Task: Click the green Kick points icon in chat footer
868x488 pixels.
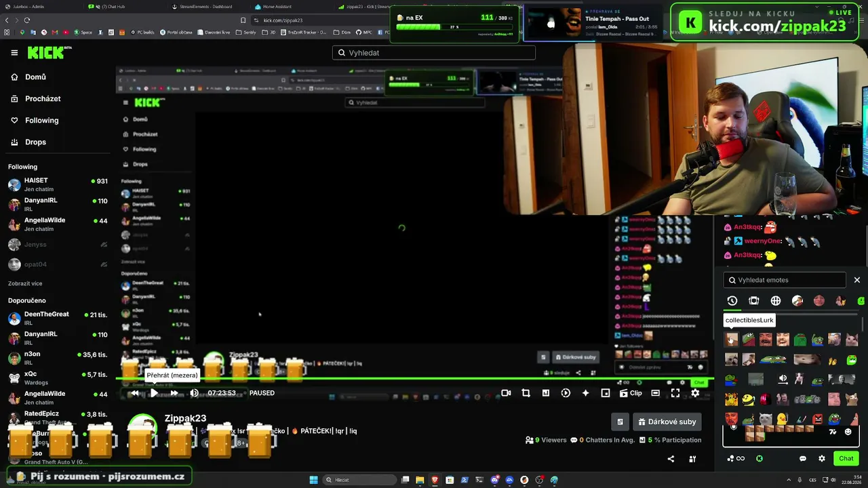Action: pyautogui.click(x=759, y=459)
